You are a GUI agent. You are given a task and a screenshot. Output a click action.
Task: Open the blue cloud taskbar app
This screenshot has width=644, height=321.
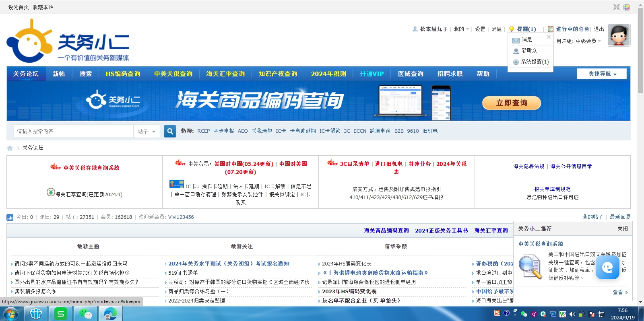point(36,314)
